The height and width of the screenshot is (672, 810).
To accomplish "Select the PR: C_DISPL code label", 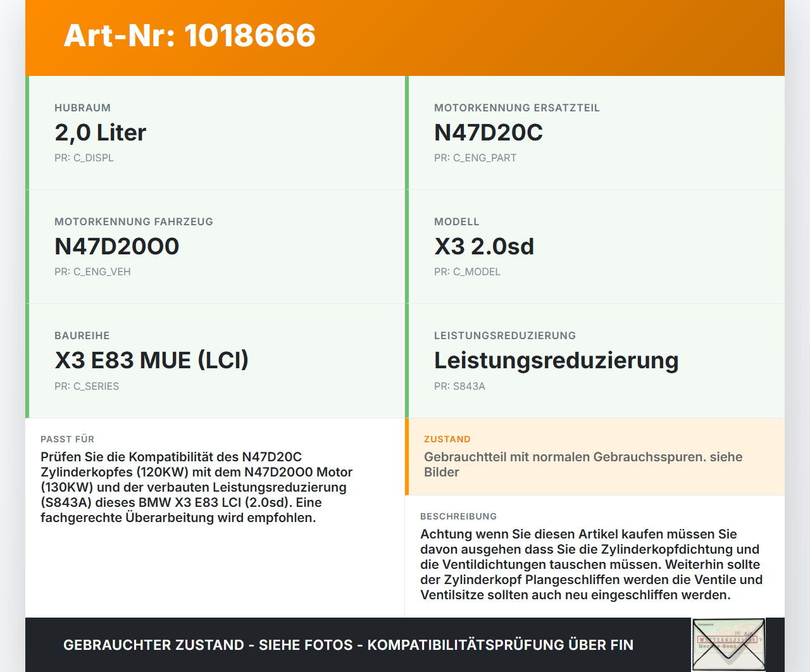I will tap(84, 158).
